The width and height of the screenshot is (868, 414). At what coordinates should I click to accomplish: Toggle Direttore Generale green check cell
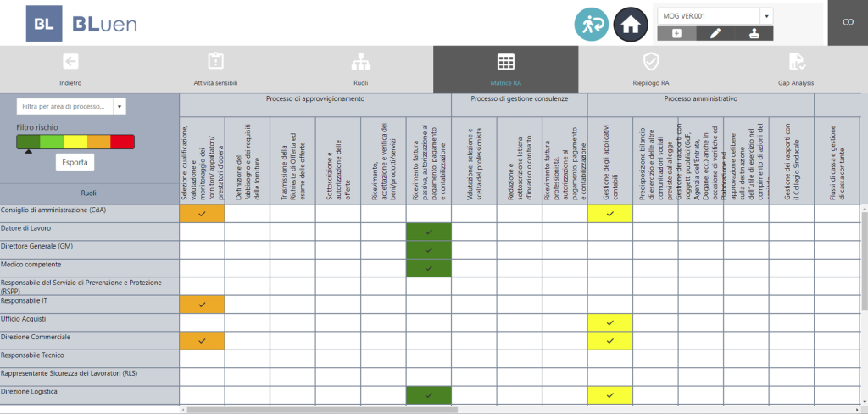click(428, 250)
